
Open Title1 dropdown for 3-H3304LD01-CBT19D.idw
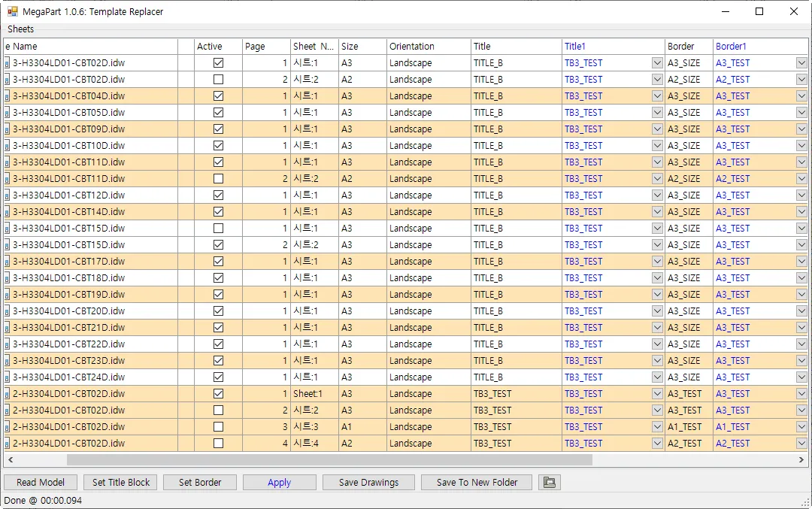tap(657, 294)
